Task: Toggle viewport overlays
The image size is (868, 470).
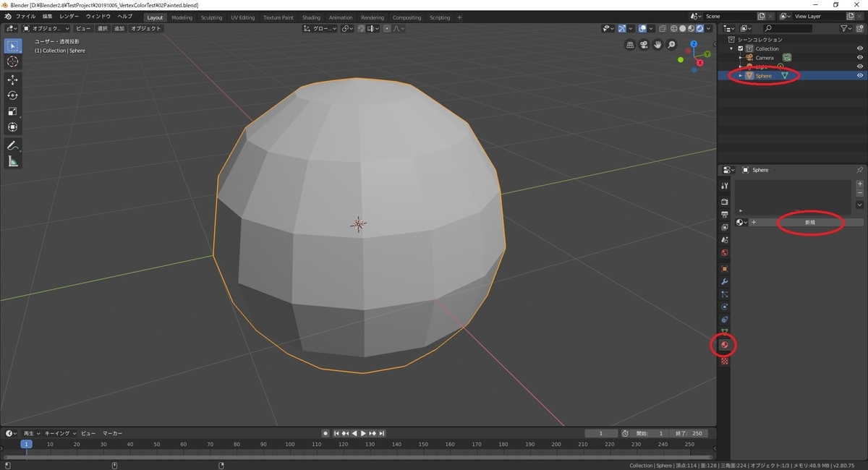Action: point(642,28)
